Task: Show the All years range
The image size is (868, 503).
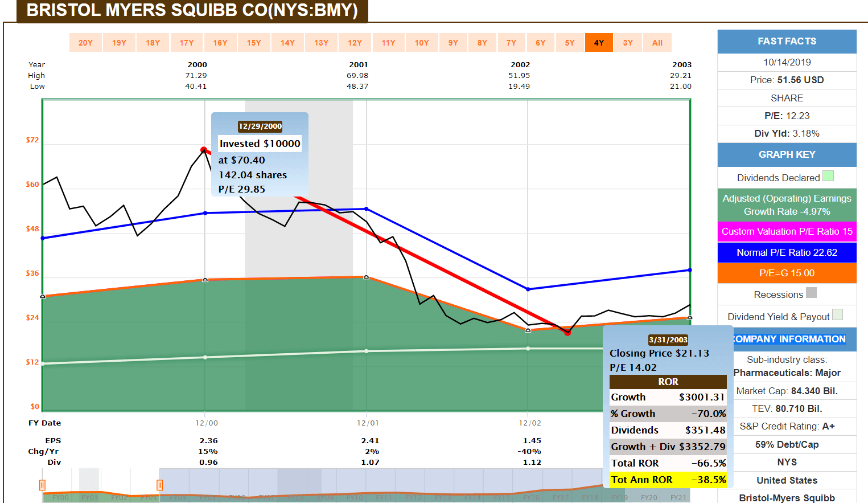Action: (657, 43)
